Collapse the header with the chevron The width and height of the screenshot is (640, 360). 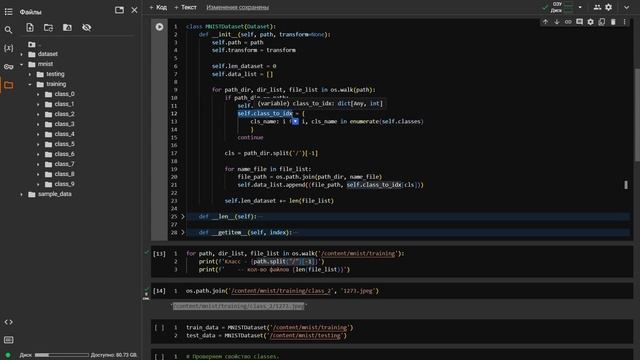pos(627,7)
